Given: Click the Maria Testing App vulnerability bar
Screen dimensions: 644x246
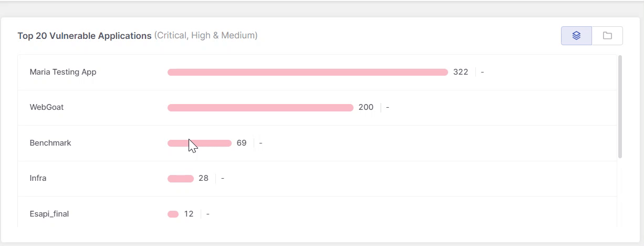Looking at the screenshot, I should 308,72.
